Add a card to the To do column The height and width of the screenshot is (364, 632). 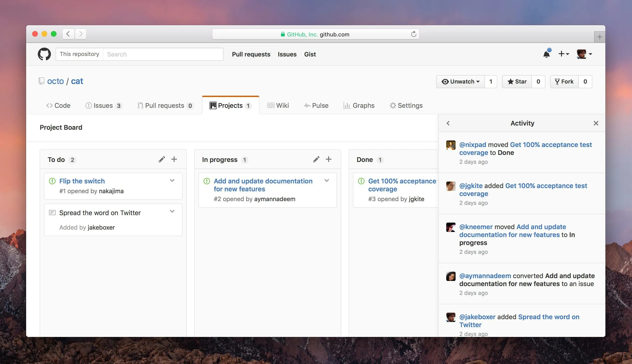[174, 159]
